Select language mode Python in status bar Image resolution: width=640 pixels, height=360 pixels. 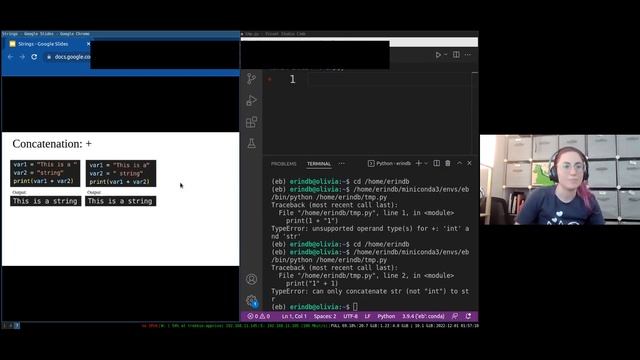(386, 316)
